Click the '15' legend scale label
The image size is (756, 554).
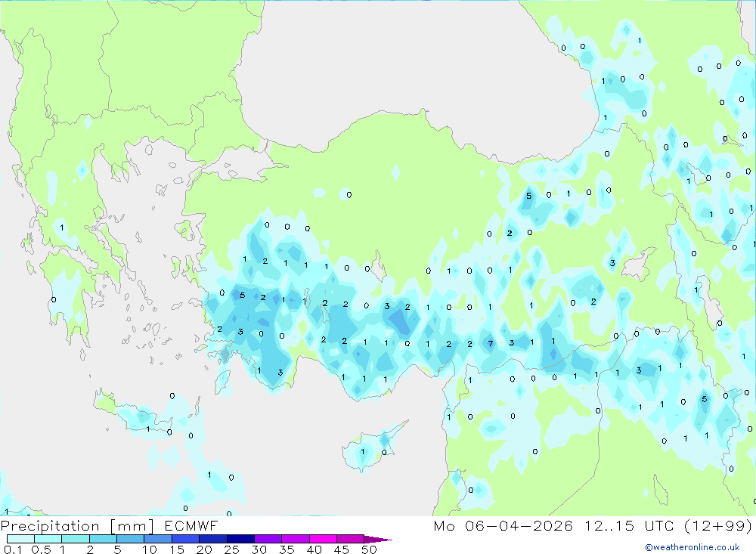click(x=177, y=549)
